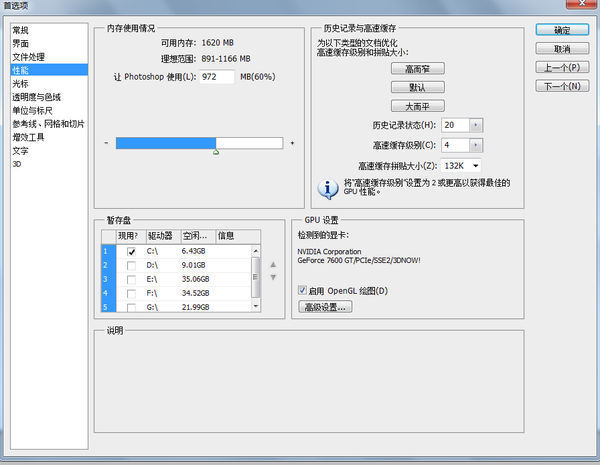
Task: Click the memory slider triangle handle
Action: (x=216, y=152)
